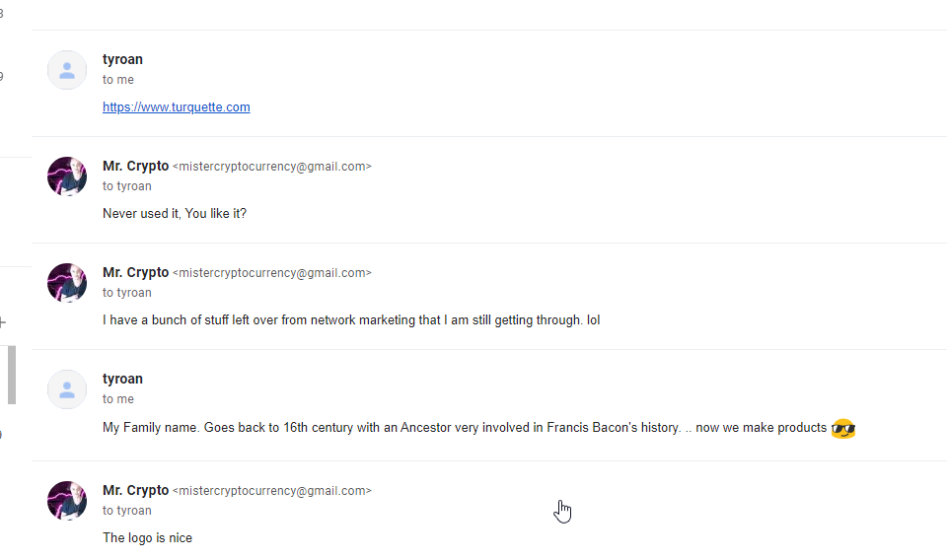Screen dimensions: 947x560
Task: Click sender name 'tyroan' in first message
Action: (x=122, y=59)
